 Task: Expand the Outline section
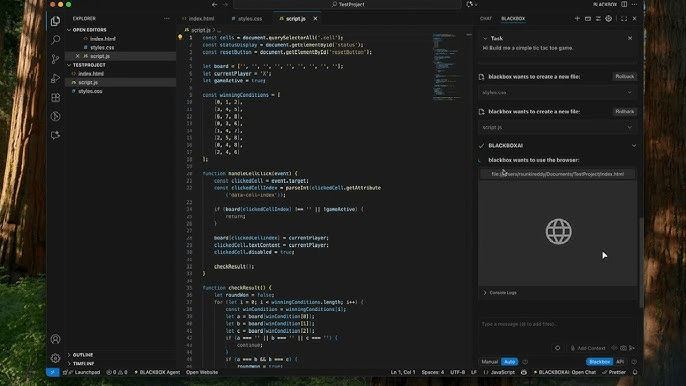pyautogui.click(x=83, y=354)
